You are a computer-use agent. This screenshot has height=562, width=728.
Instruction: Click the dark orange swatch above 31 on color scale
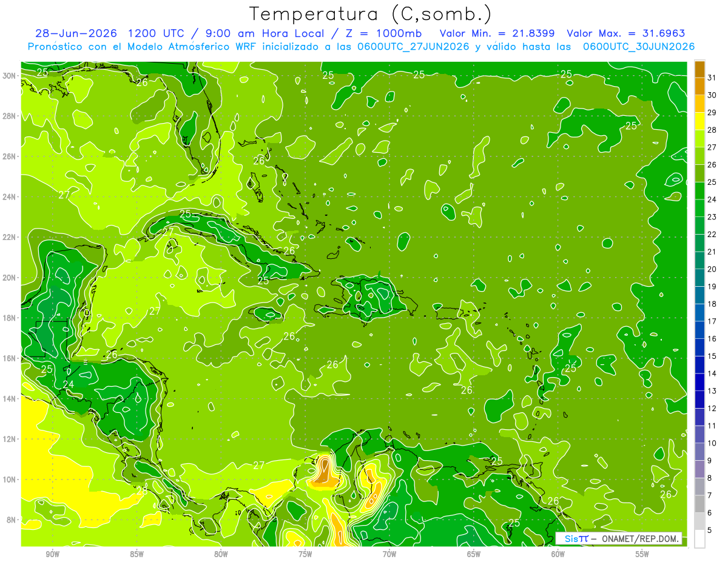[x=699, y=69]
